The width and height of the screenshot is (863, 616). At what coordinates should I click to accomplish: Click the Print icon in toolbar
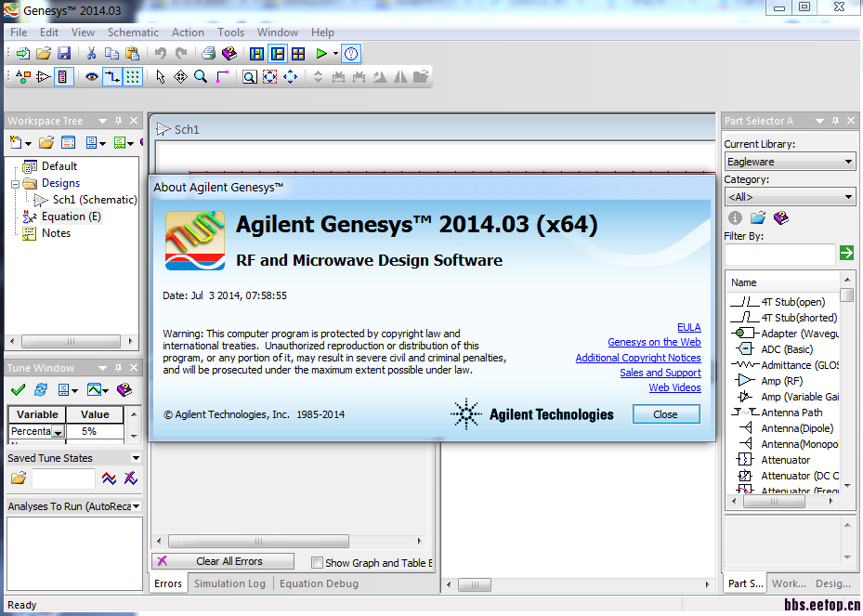pyautogui.click(x=208, y=53)
